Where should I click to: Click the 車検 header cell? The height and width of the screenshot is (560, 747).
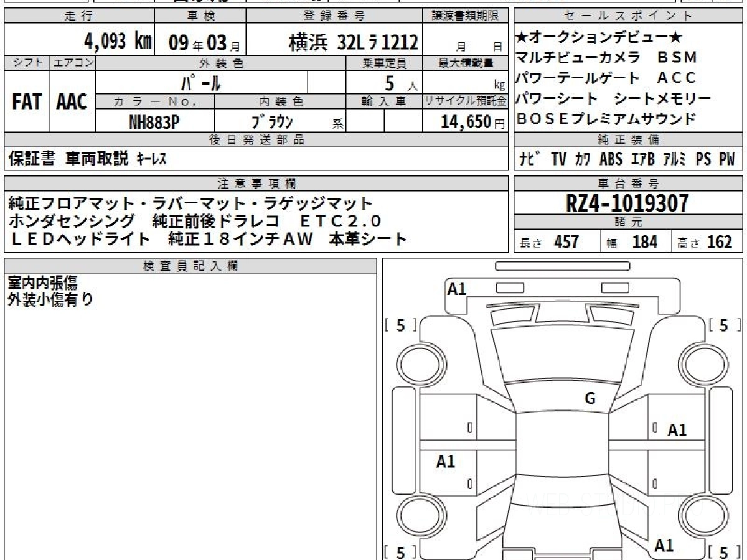[200, 16]
